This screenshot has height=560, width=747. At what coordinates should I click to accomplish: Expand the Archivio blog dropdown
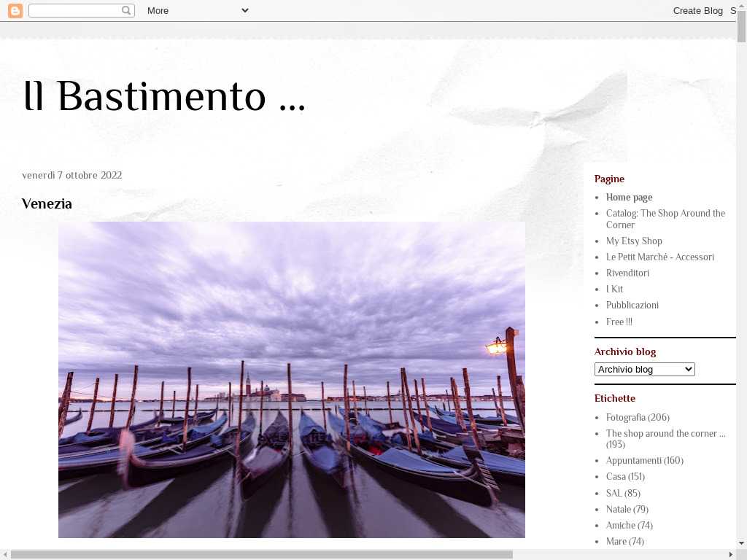click(645, 370)
